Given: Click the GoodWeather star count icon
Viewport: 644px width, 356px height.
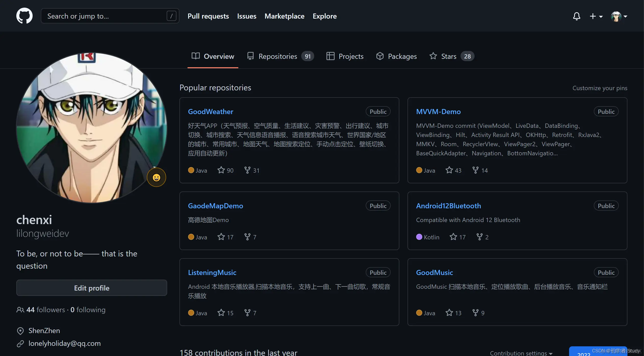Looking at the screenshot, I should pyautogui.click(x=221, y=170).
